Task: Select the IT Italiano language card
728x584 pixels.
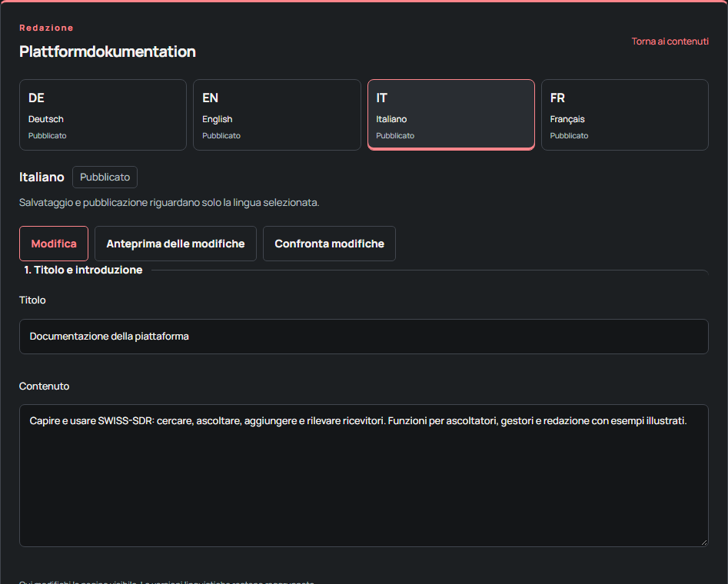Action: point(450,114)
